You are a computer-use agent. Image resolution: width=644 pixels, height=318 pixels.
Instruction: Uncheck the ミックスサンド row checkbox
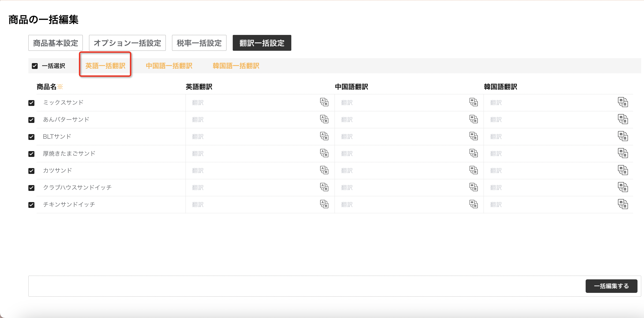pos(31,103)
